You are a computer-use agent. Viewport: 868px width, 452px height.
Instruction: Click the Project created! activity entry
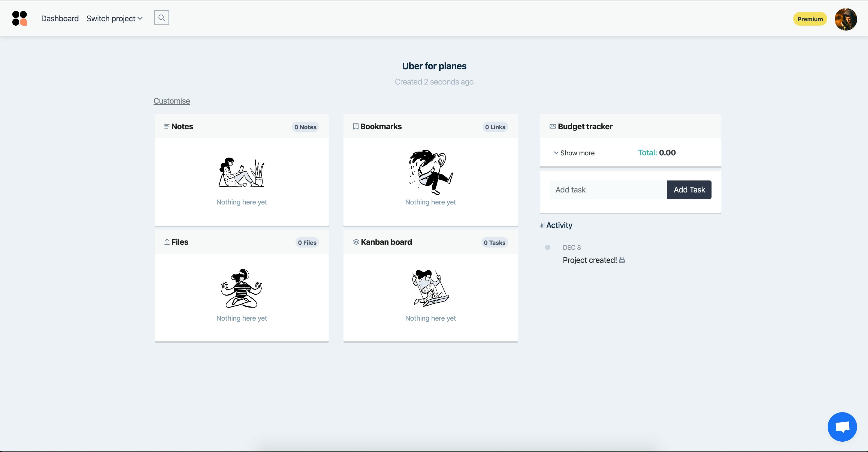click(x=590, y=260)
